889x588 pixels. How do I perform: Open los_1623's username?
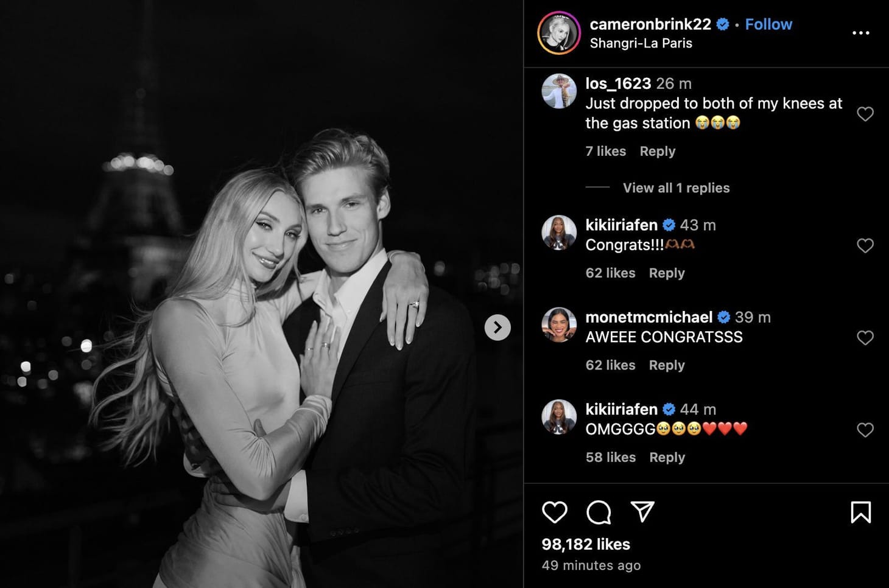pyautogui.click(x=619, y=83)
